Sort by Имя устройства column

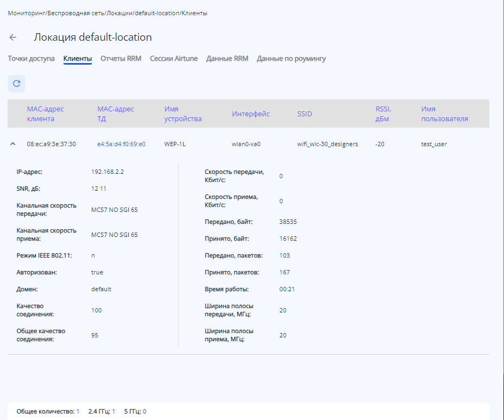[x=182, y=114]
